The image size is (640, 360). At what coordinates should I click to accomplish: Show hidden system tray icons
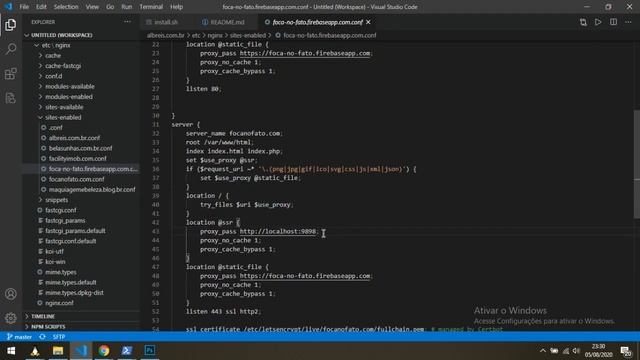click(x=543, y=351)
